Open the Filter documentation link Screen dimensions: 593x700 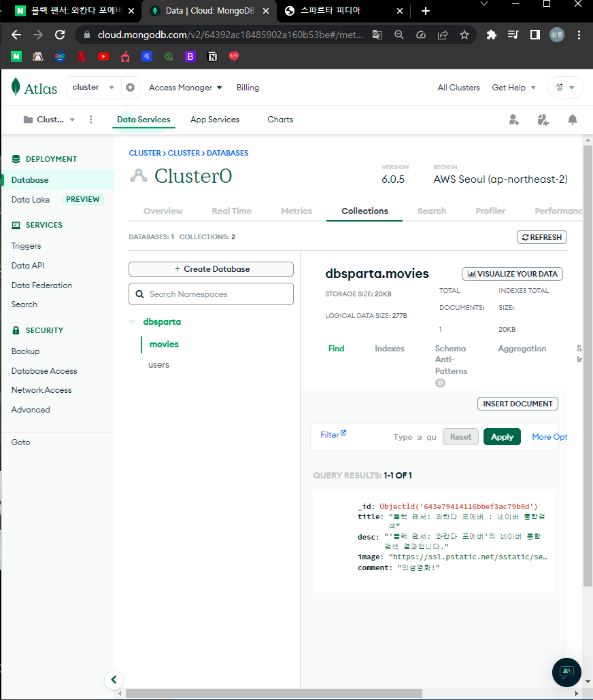click(x=333, y=434)
